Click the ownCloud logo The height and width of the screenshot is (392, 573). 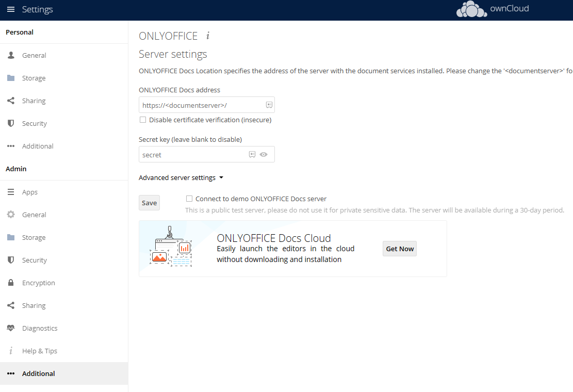[492, 9]
